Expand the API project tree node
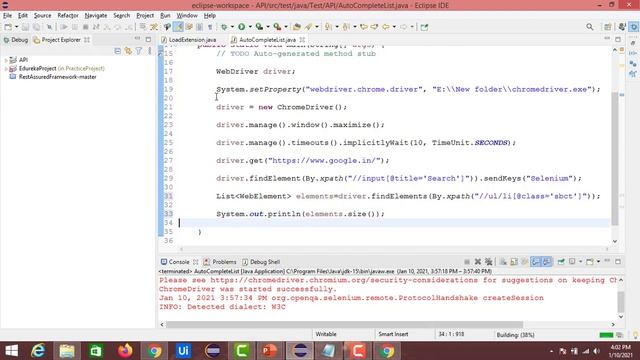Image resolution: width=640 pixels, height=360 pixels. pyautogui.click(x=6, y=60)
